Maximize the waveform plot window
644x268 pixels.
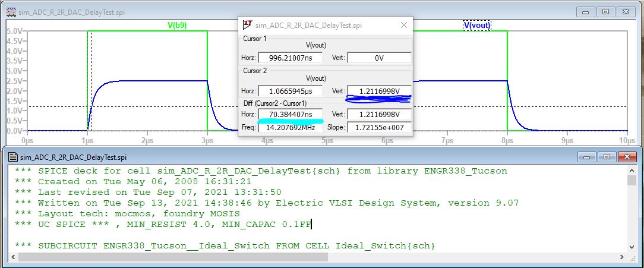point(606,11)
